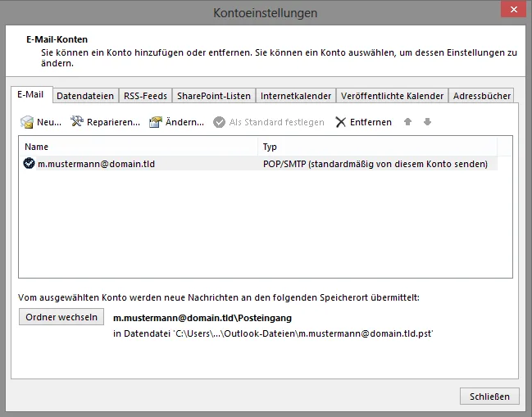Sort by the Name column header
This screenshot has height=417, width=532.
point(140,147)
